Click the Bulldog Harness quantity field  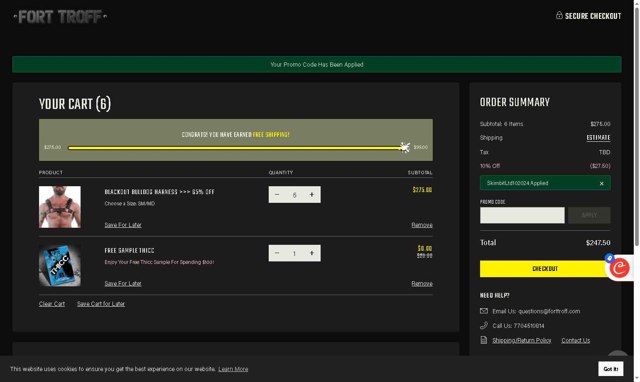pos(294,195)
